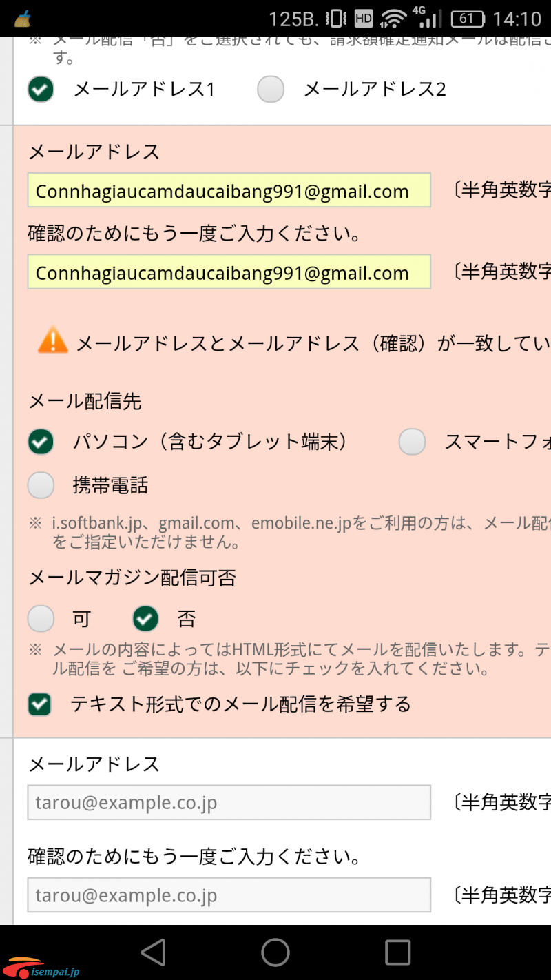551x980 pixels.
Task: Open recent apps with the square button
Action: click(397, 952)
